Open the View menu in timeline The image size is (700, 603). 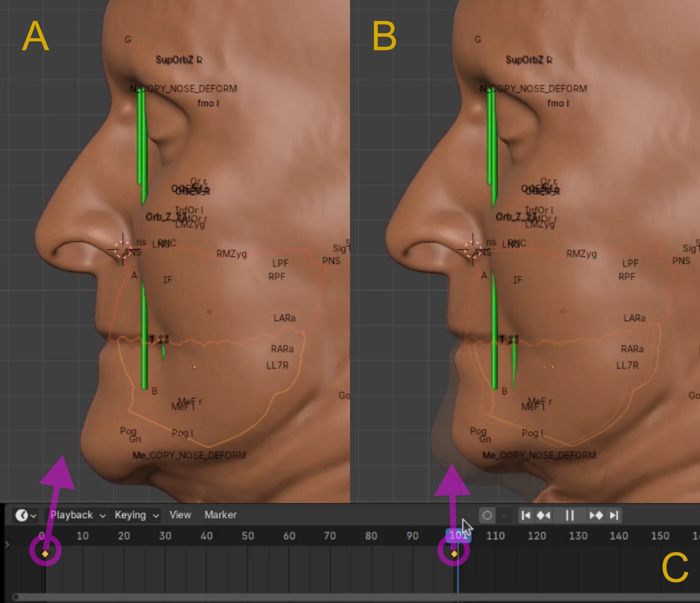(180, 515)
